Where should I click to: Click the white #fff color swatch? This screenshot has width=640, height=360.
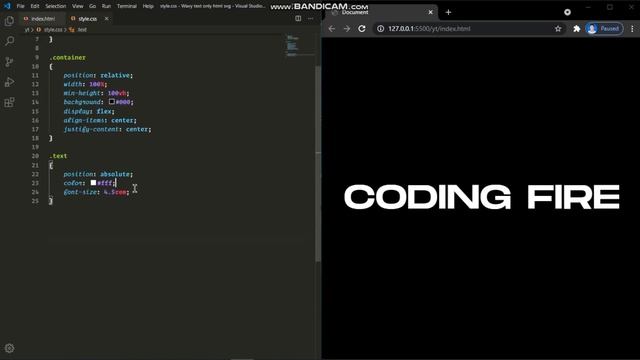[93, 182]
